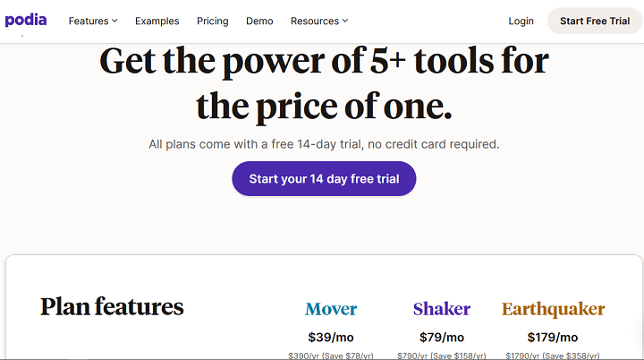
Task: Open the Pricing nav link
Action: 212,21
